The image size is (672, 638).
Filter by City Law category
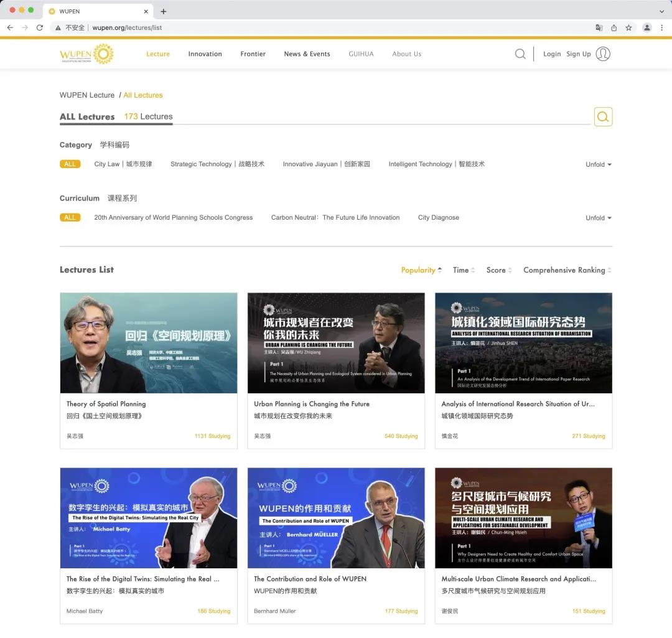123,164
